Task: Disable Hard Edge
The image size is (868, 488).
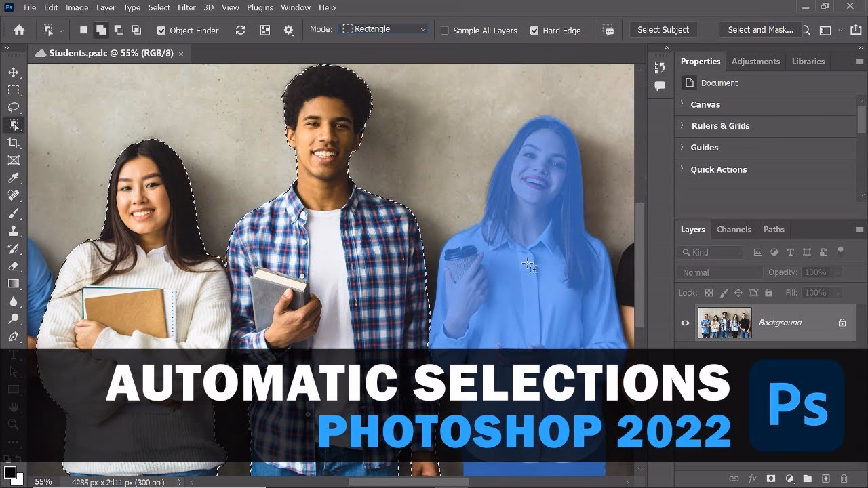Action: (x=535, y=30)
